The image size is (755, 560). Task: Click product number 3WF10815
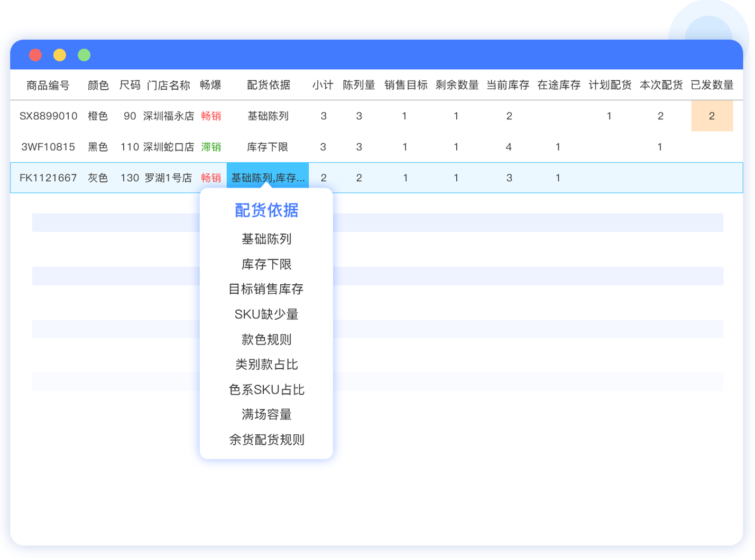[49, 147]
